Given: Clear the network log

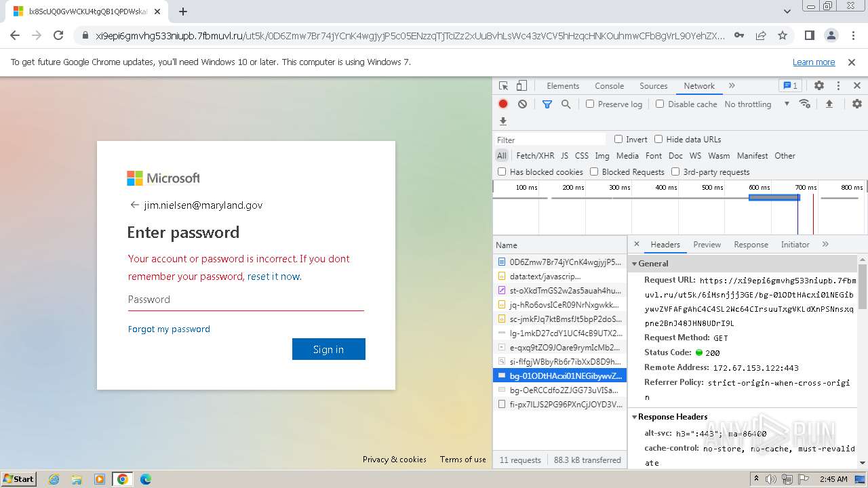Looking at the screenshot, I should (x=522, y=104).
